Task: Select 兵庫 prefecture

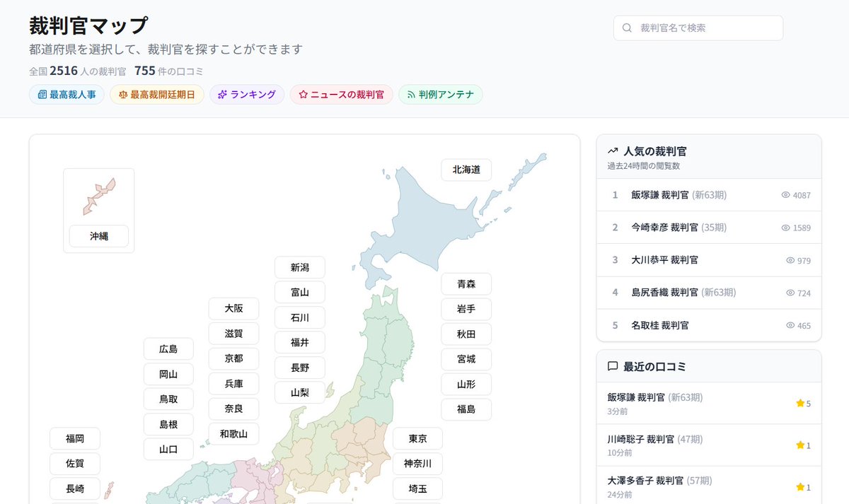Action: pos(233,384)
